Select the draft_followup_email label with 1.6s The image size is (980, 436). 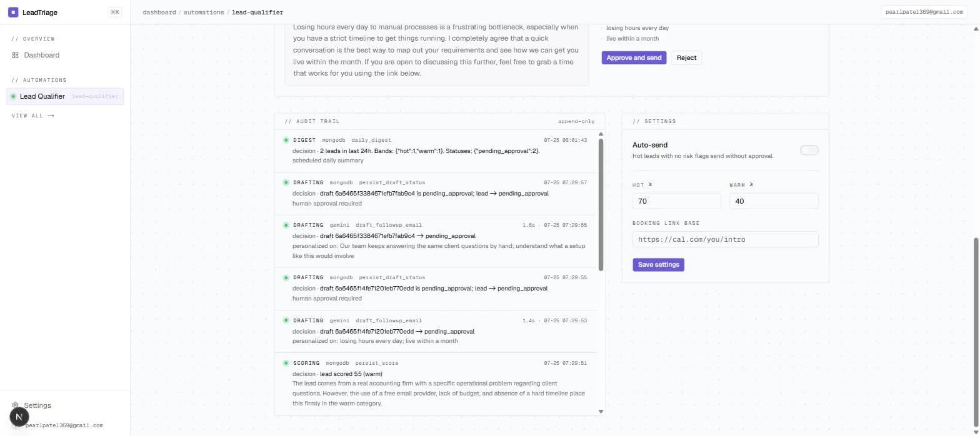coord(389,225)
